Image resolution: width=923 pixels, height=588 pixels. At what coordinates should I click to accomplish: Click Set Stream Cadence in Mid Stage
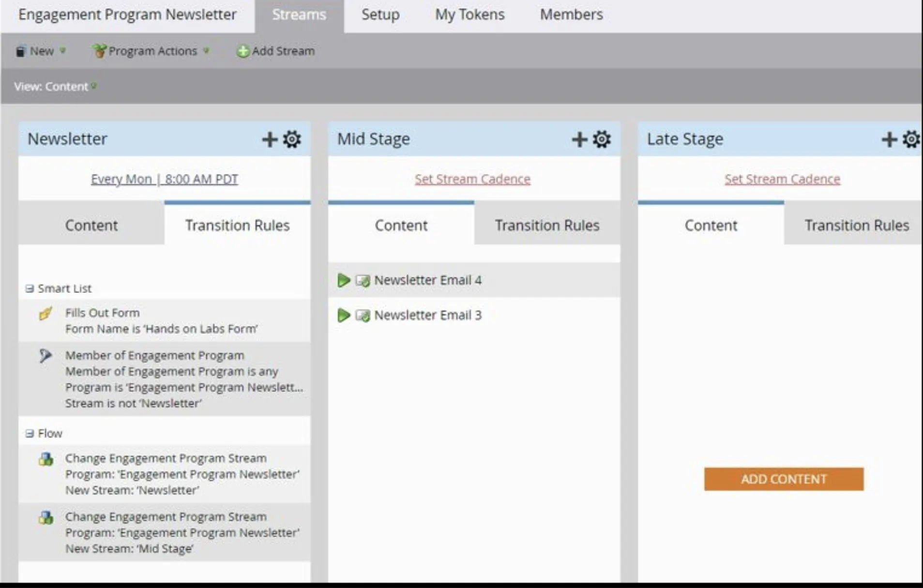click(472, 179)
